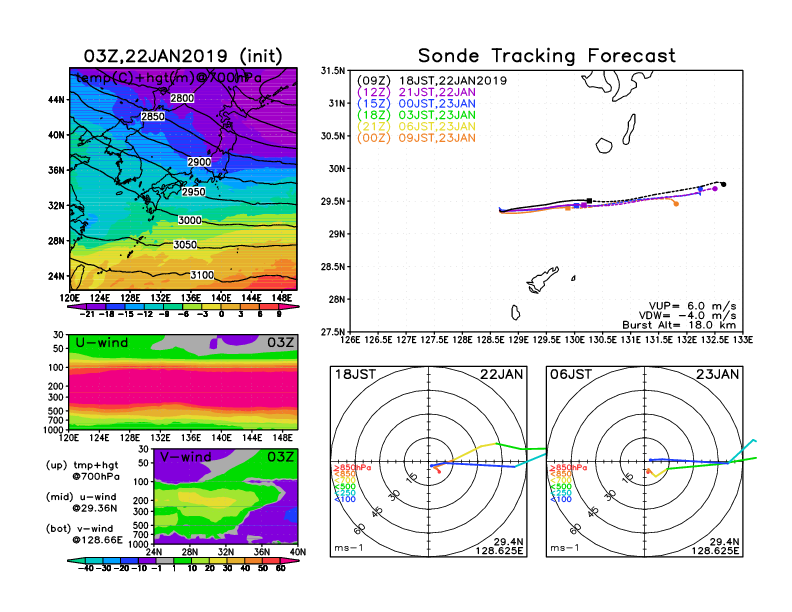Click the "temp(C)+hgt(m)@700hPa" map label
Screen dimensions: 792x612
[x=169, y=78]
